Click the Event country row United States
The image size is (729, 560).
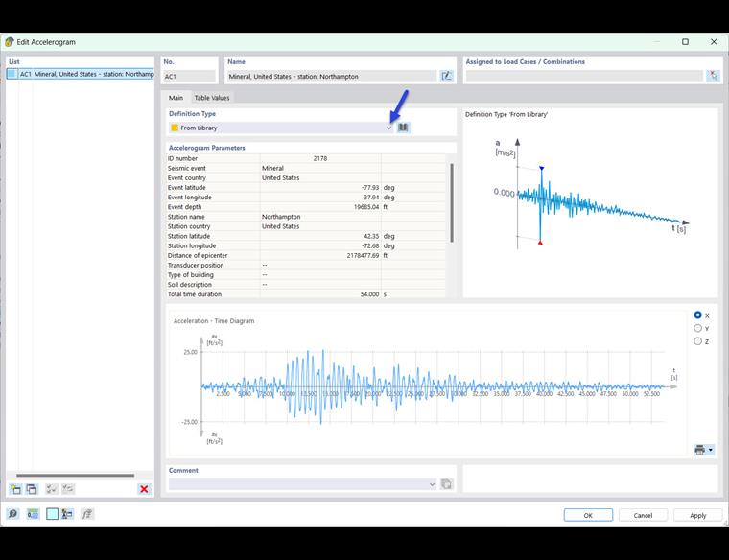[x=305, y=178]
